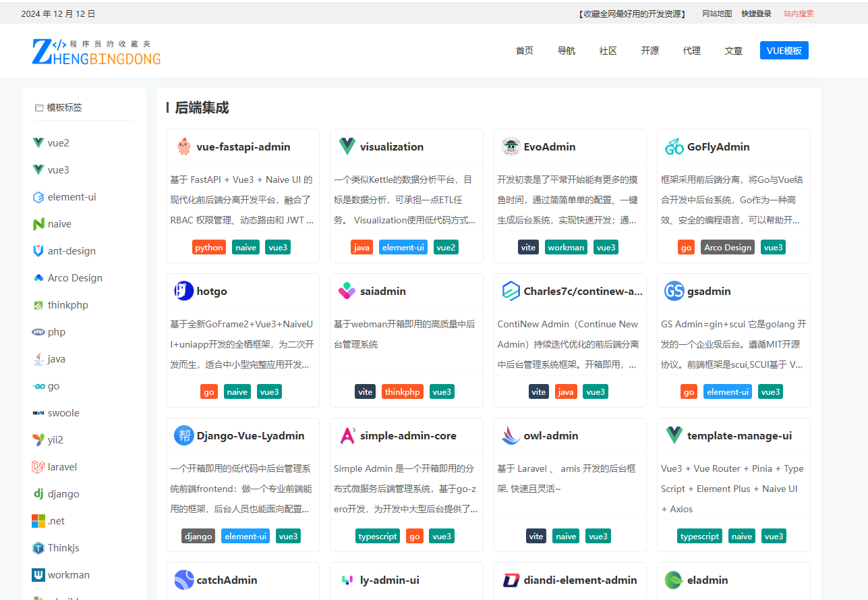Click the hotgo card icon
868x600 pixels.
point(183,291)
